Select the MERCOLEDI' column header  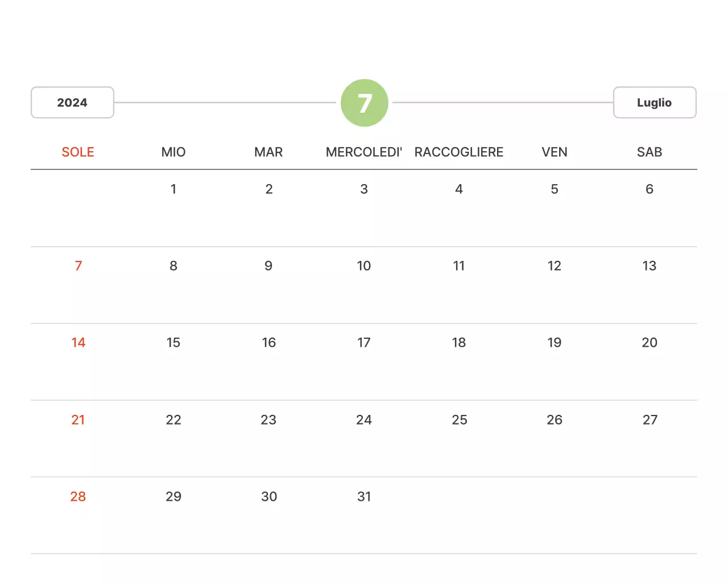point(363,152)
